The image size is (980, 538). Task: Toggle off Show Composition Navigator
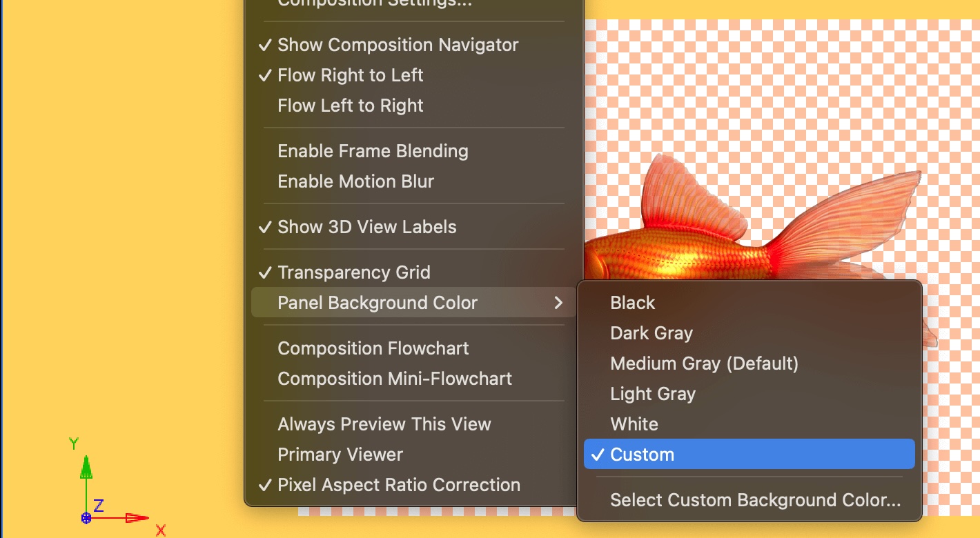(x=397, y=44)
